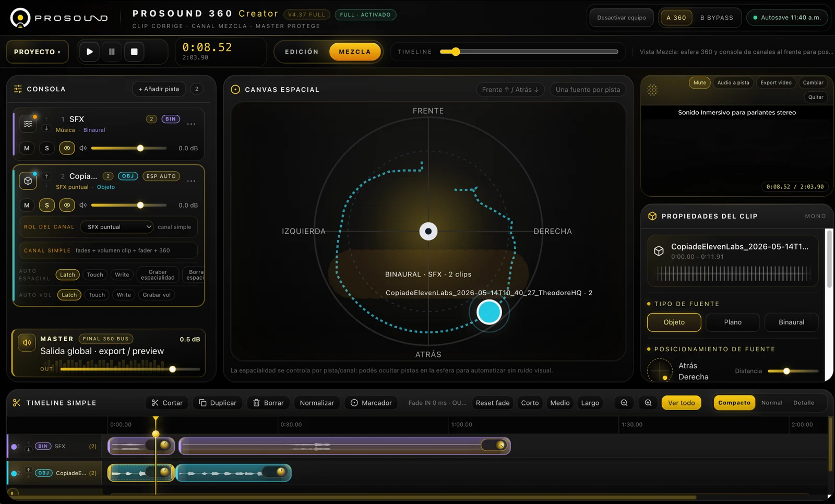Image resolution: width=835 pixels, height=504 pixels.
Task: Click the Ver todo button
Action: [x=681, y=403]
